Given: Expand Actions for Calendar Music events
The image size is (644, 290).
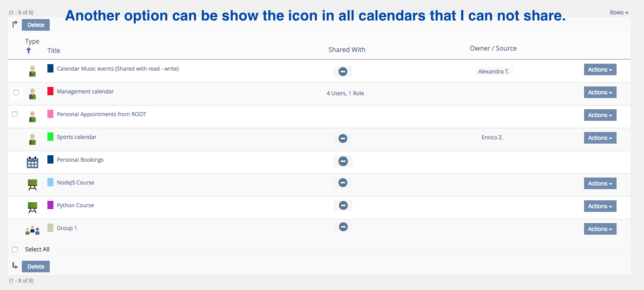Looking at the screenshot, I should point(600,70).
